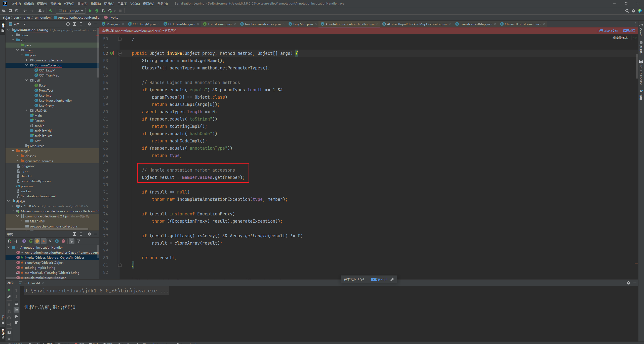644x344 pixels.
Task: Click 打开 .class文件 link in the banner
Action: click(x=608, y=31)
